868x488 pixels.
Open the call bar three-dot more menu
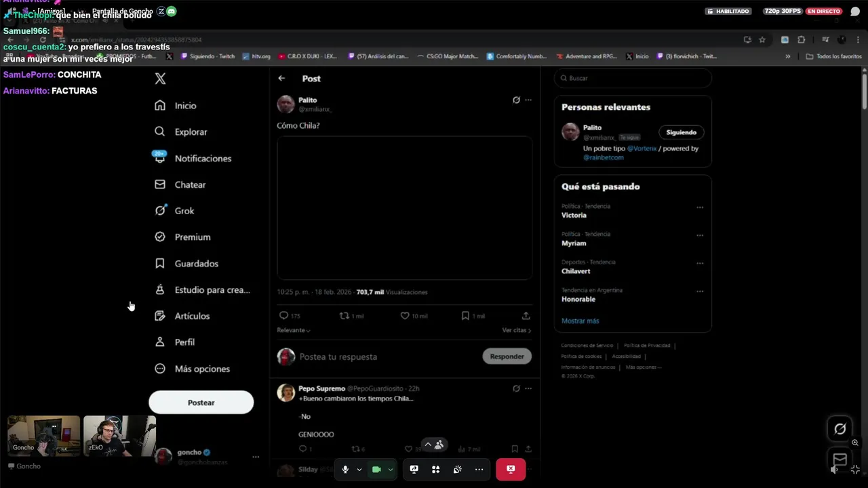click(479, 469)
